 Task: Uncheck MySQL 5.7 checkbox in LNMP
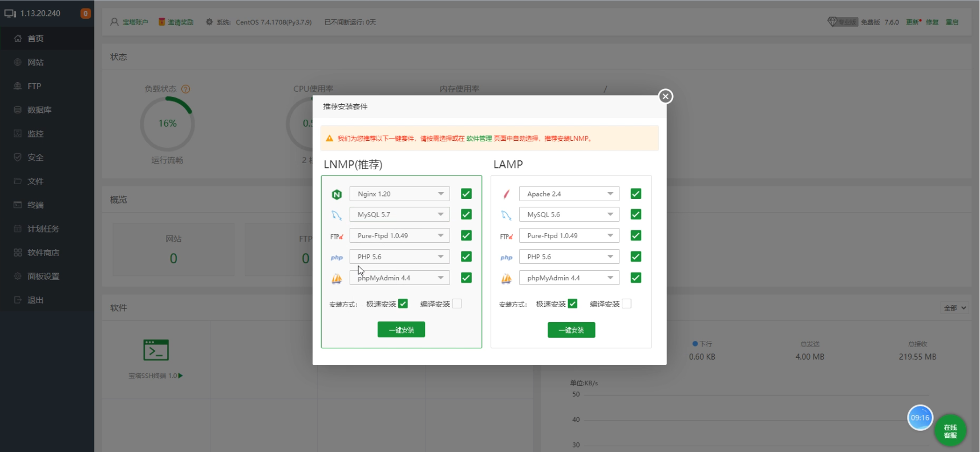coord(466,214)
